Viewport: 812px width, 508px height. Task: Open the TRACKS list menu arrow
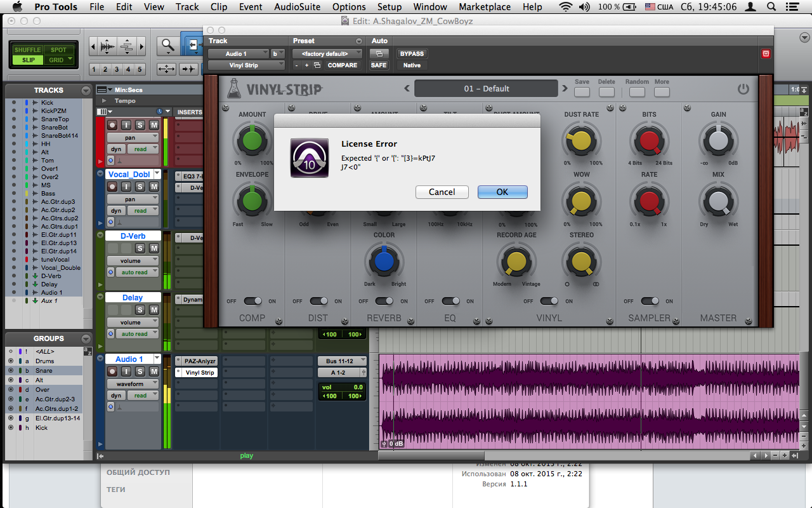tap(86, 91)
